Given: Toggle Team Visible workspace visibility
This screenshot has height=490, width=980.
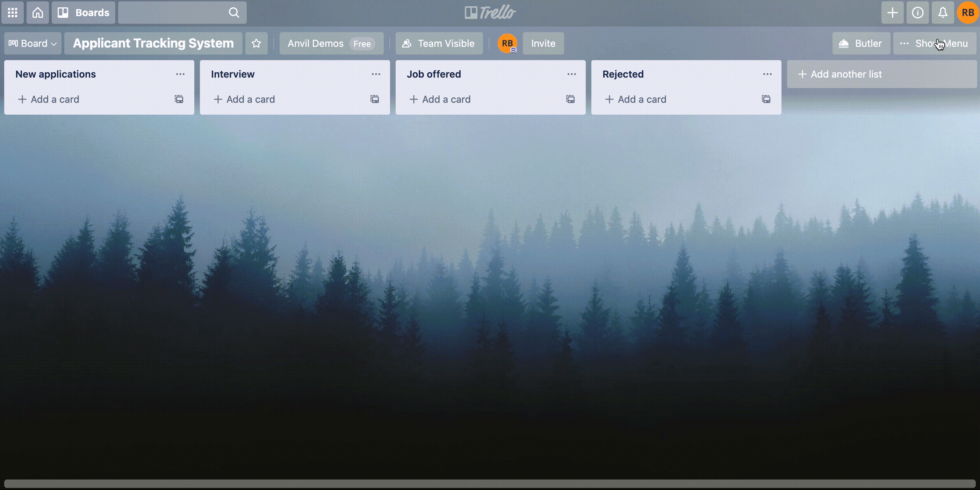Looking at the screenshot, I should (438, 43).
